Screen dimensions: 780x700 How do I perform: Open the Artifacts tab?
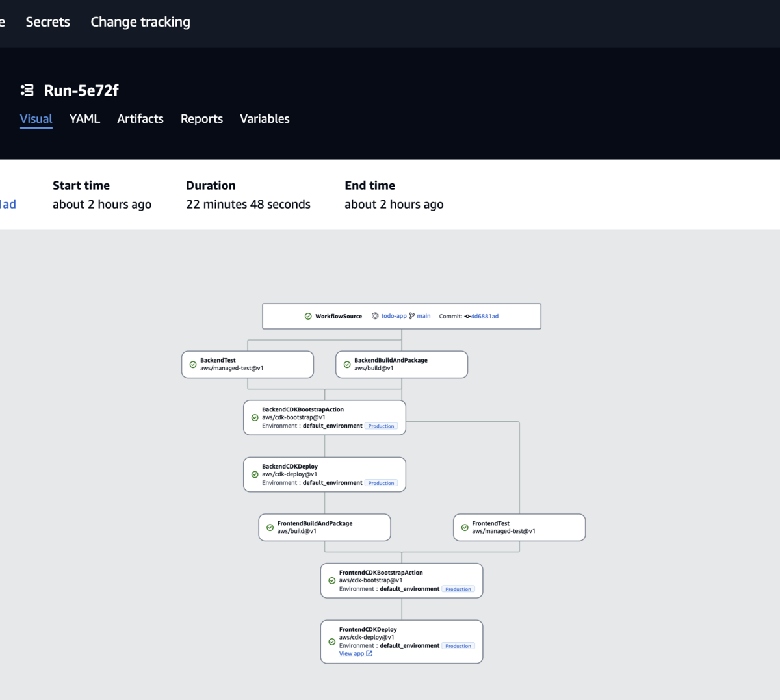[140, 119]
